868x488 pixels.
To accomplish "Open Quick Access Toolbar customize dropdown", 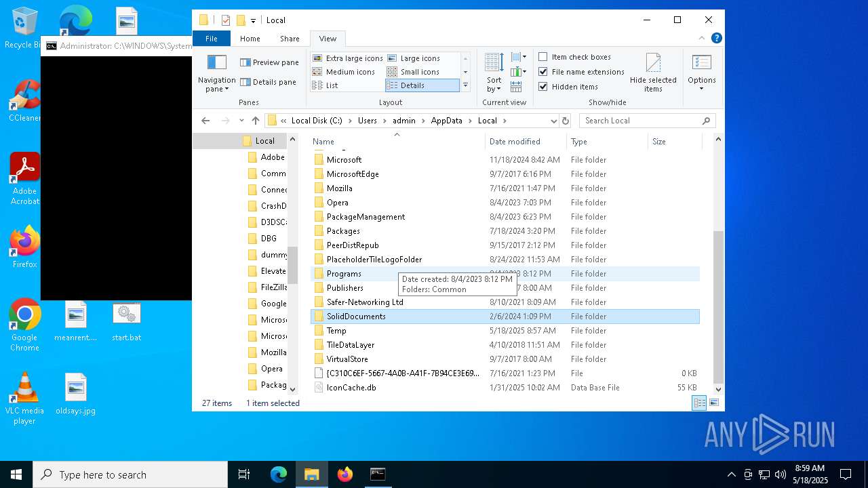I will pos(253,20).
